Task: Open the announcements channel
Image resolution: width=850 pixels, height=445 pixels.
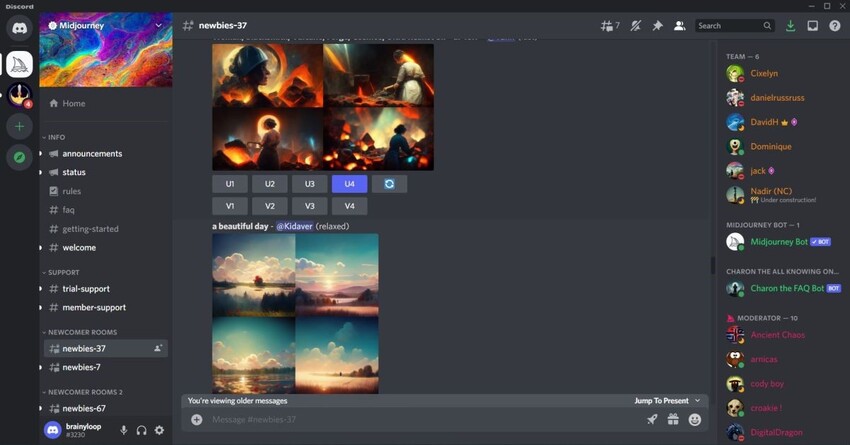Action: (x=92, y=154)
